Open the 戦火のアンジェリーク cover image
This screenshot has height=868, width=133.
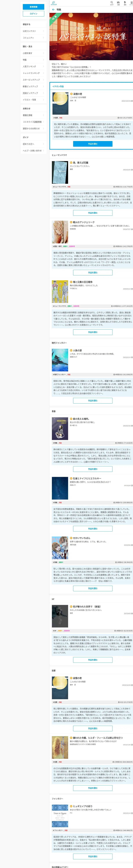coord(60,232)
